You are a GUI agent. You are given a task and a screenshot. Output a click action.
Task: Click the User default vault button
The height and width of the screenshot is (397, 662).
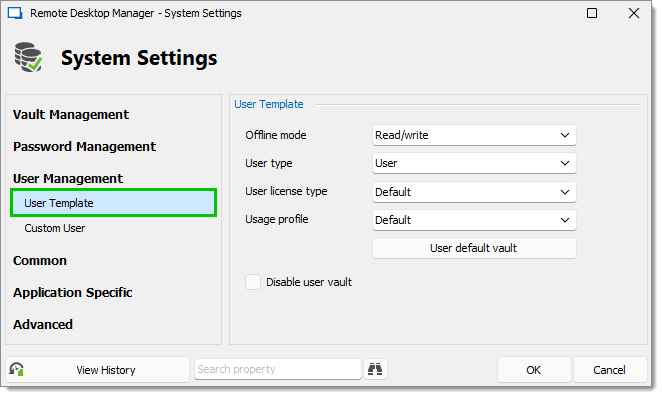[474, 248]
